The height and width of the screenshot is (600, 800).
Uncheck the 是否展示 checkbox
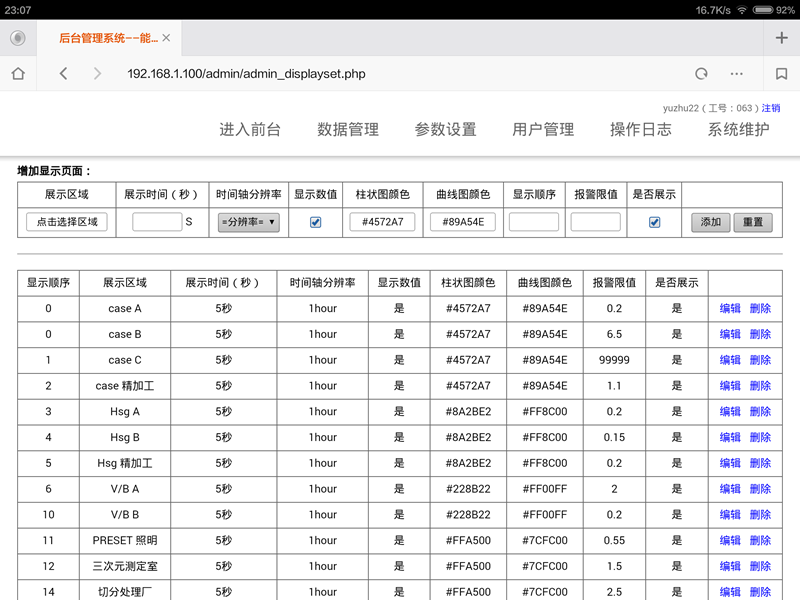tap(655, 222)
